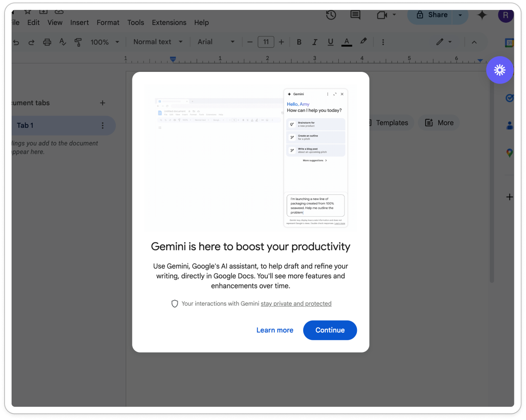Decrease font size with minus button
The height and width of the screenshot is (420, 526).
point(250,42)
